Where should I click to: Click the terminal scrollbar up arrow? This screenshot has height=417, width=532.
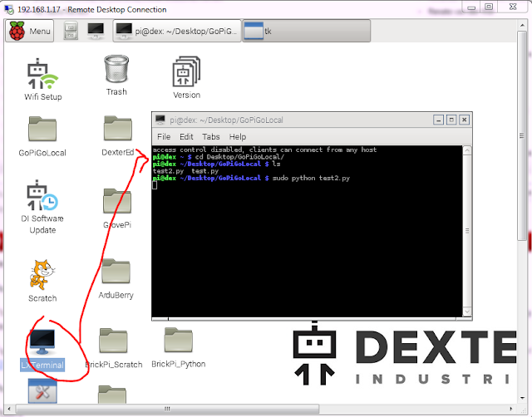467,150
